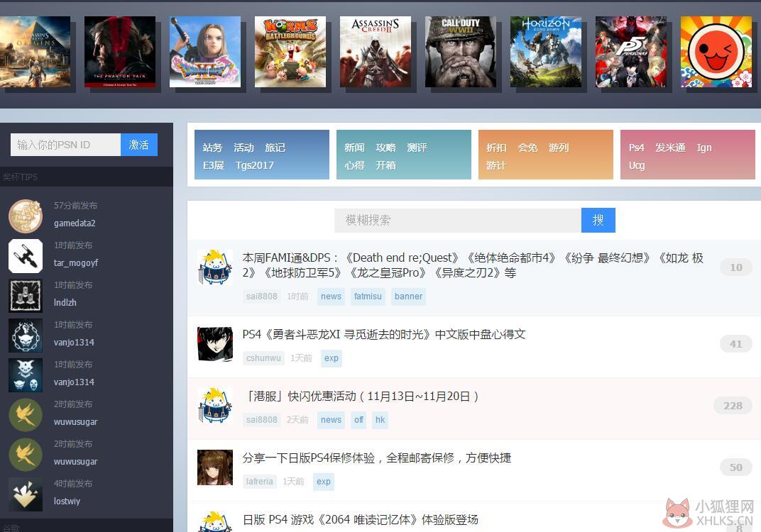
Task: Open the Ucg category
Action: click(x=637, y=165)
